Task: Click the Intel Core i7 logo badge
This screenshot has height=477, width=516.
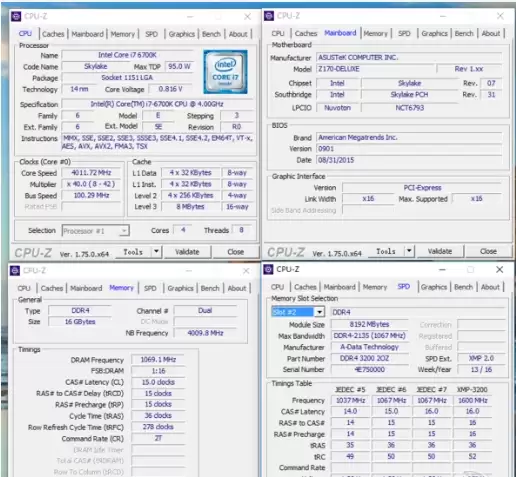Action: pos(225,72)
